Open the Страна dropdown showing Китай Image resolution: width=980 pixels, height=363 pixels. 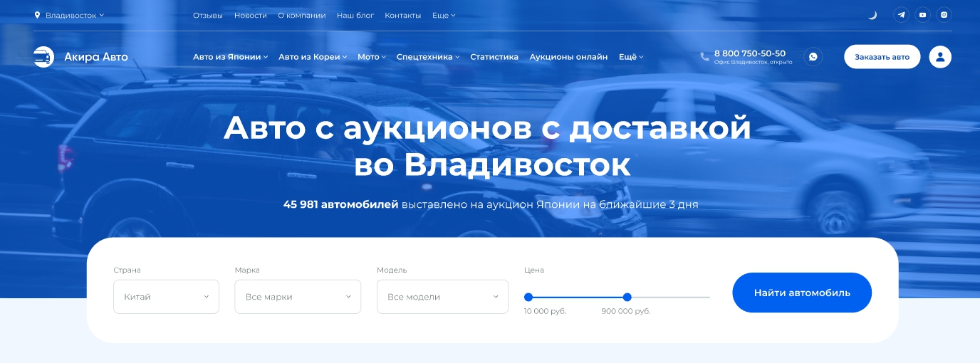pyautogui.click(x=166, y=297)
